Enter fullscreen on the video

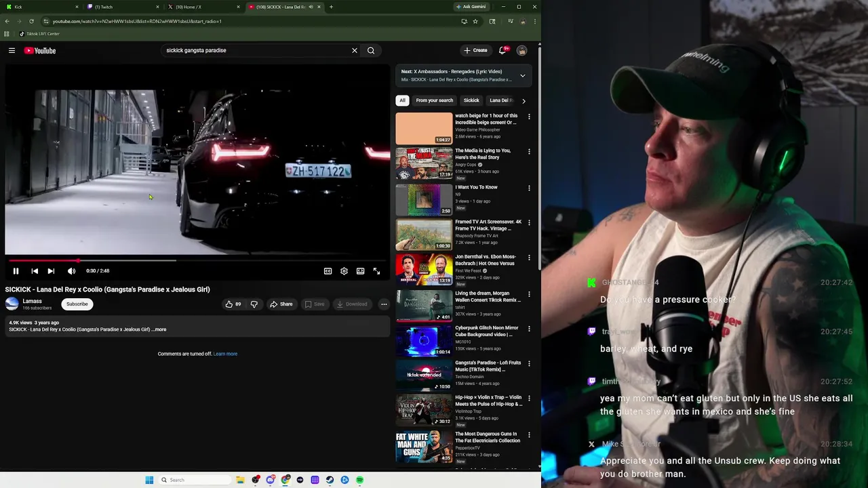376,271
